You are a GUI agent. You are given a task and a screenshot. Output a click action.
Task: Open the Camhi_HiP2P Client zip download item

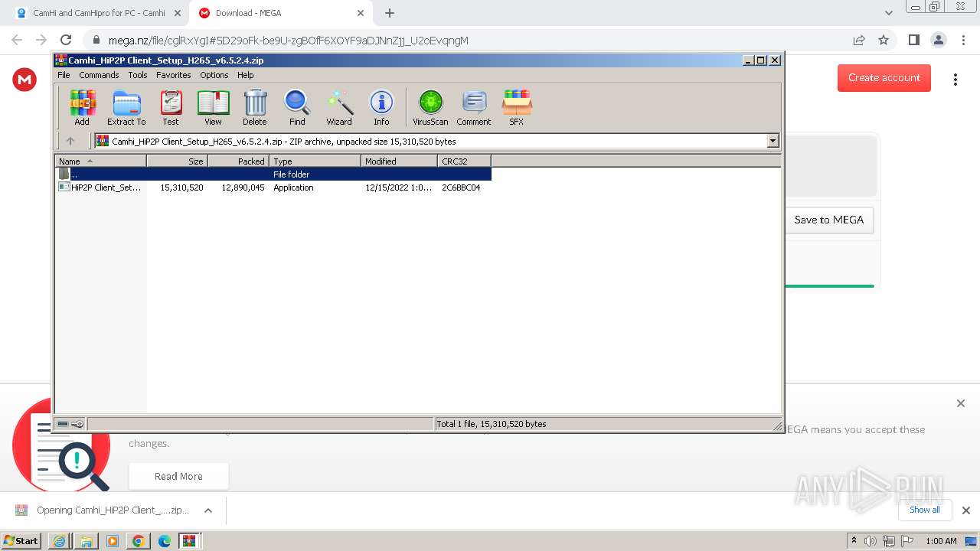pyautogui.click(x=103, y=510)
